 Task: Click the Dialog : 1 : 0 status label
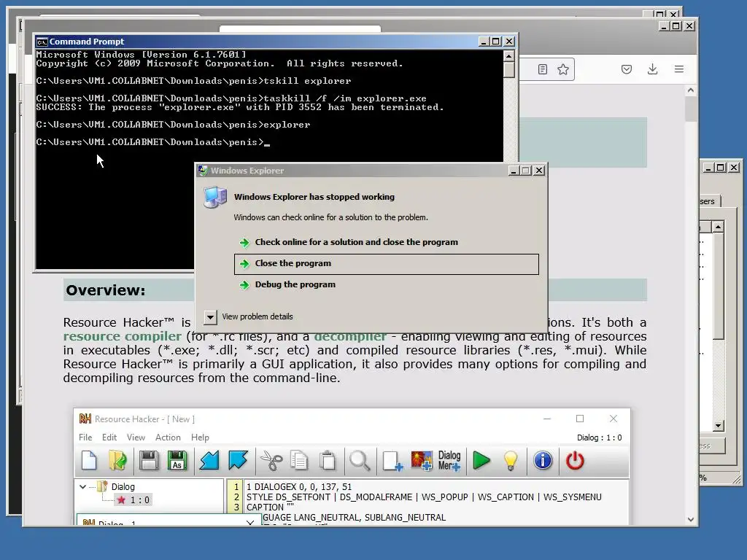599,437
